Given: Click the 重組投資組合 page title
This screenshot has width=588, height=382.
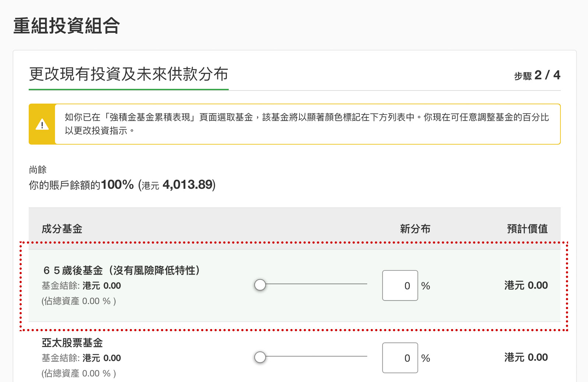Looking at the screenshot, I should [x=67, y=26].
